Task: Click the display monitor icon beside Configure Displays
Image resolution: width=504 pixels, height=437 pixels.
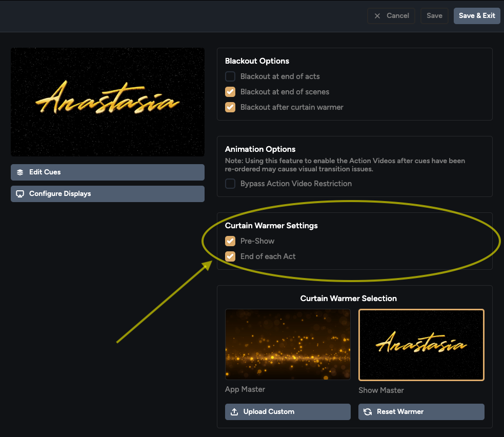Action: pyautogui.click(x=20, y=194)
